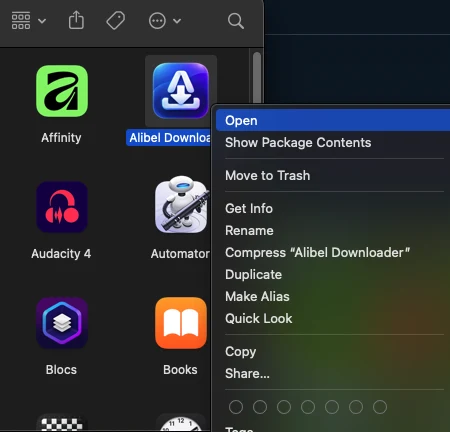Select the Books app icon
The width and height of the screenshot is (450, 432).
[x=181, y=323]
